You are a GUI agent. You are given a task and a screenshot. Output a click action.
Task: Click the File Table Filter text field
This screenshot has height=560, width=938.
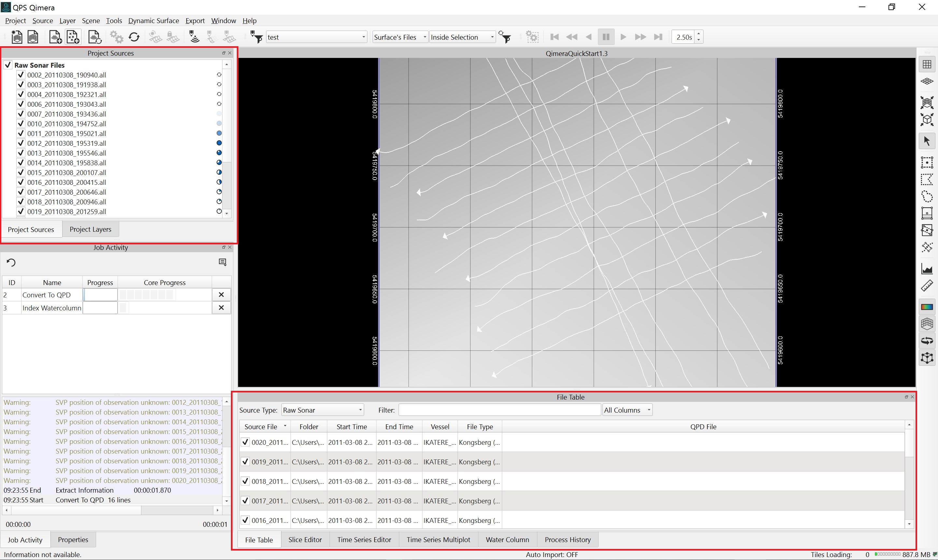[x=499, y=410]
